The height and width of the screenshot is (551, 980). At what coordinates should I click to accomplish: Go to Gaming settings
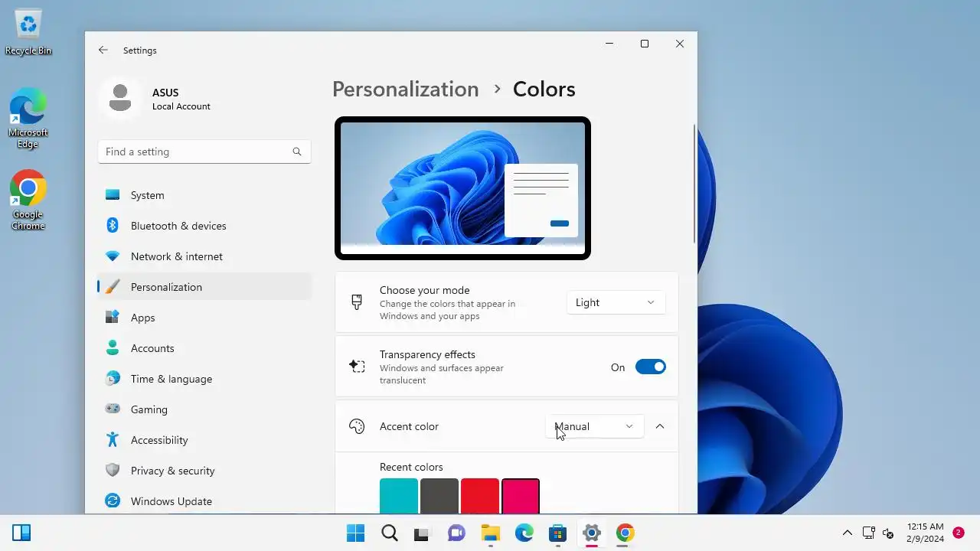click(x=204, y=409)
